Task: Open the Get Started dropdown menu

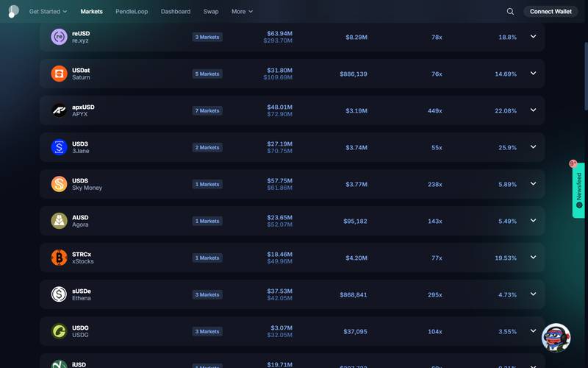Action: [x=48, y=12]
